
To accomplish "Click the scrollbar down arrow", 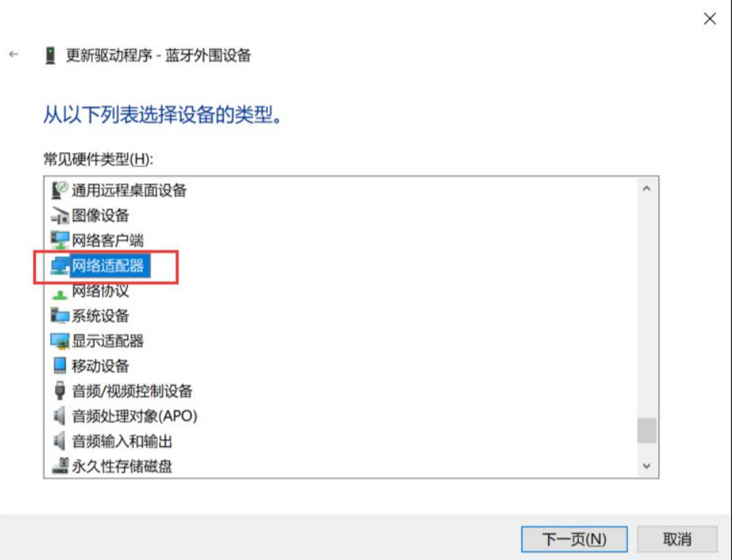I will coord(646,466).
